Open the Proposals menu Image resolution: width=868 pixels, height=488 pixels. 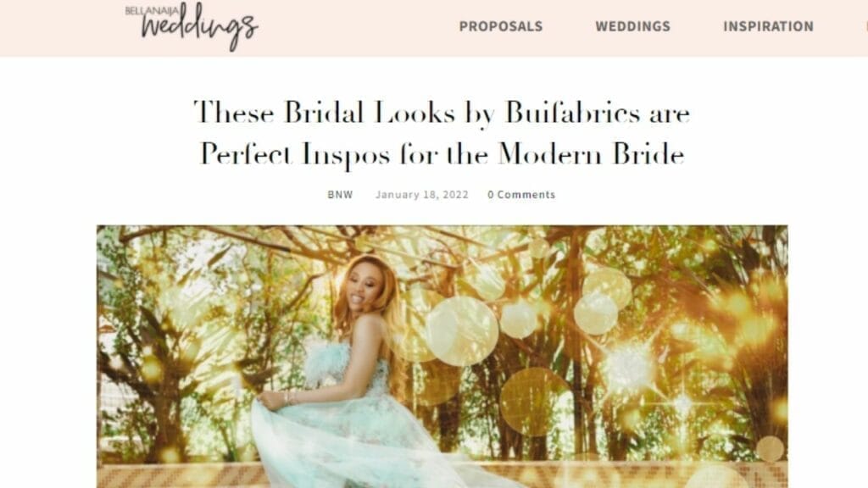coord(501,26)
